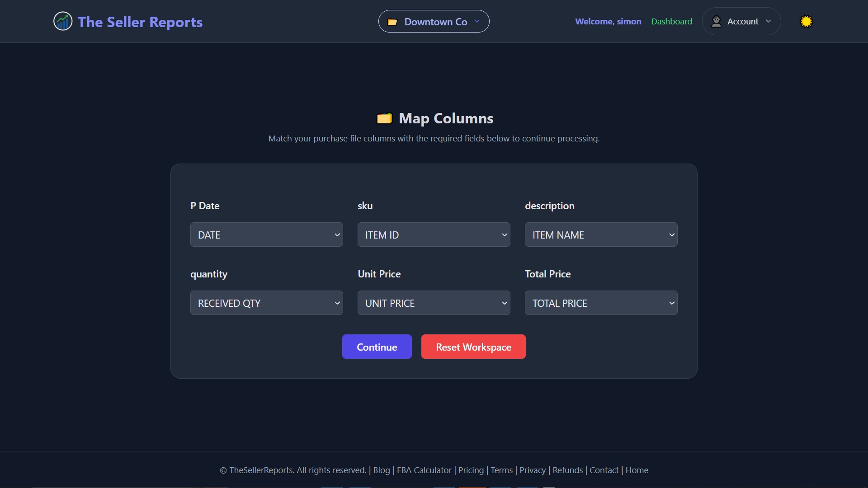Image resolution: width=868 pixels, height=488 pixels.
Task: Open the sku column dropdown
Action: click(x=434, y=235)
